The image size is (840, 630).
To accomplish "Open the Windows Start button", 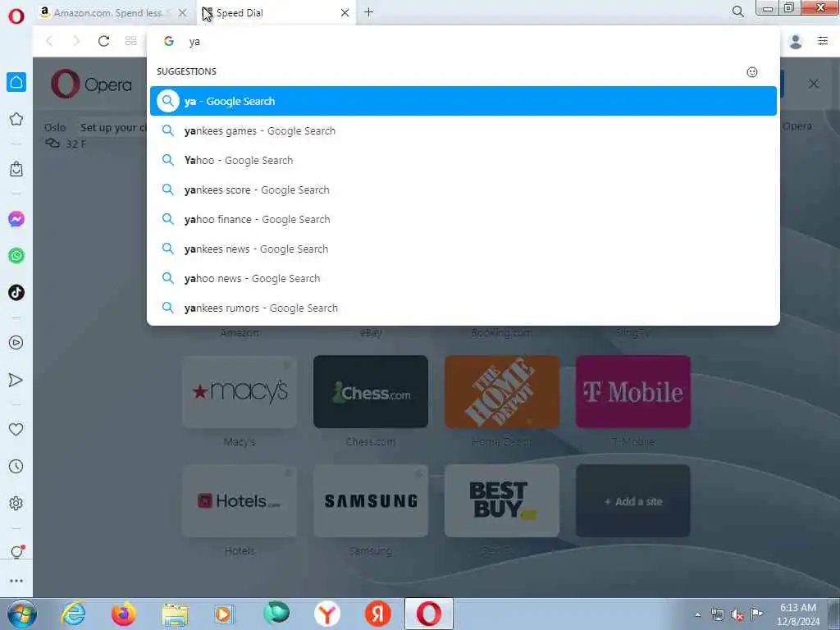I will [22, 614].
